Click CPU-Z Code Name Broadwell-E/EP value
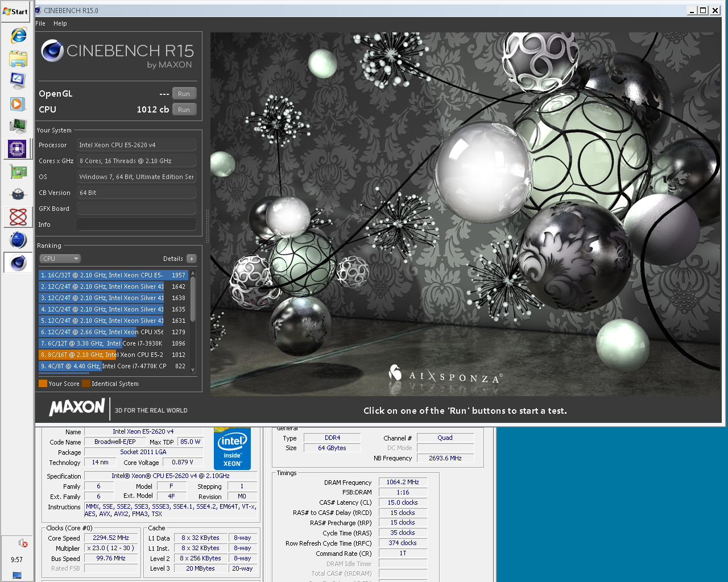The height and width of the screenshot is (582, 728). pyautogui.click(x=115, y=442)
